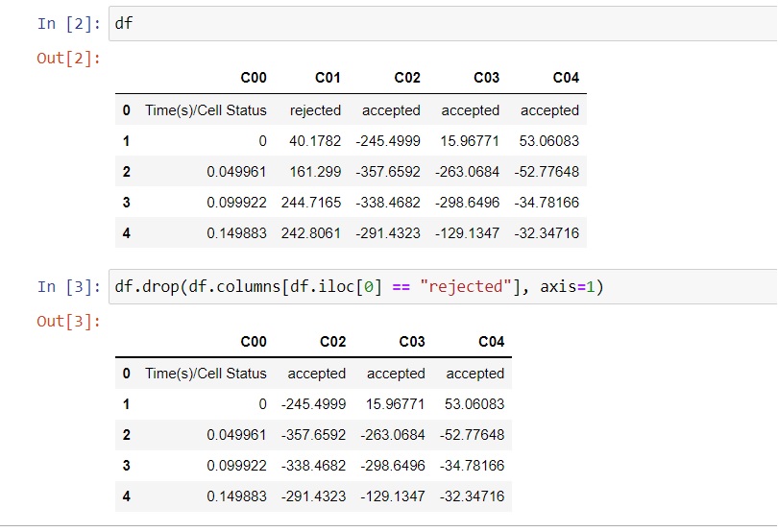The image size is (778, 532).
Task: Select value 40.1782 in first table
Action: (316, 141)
